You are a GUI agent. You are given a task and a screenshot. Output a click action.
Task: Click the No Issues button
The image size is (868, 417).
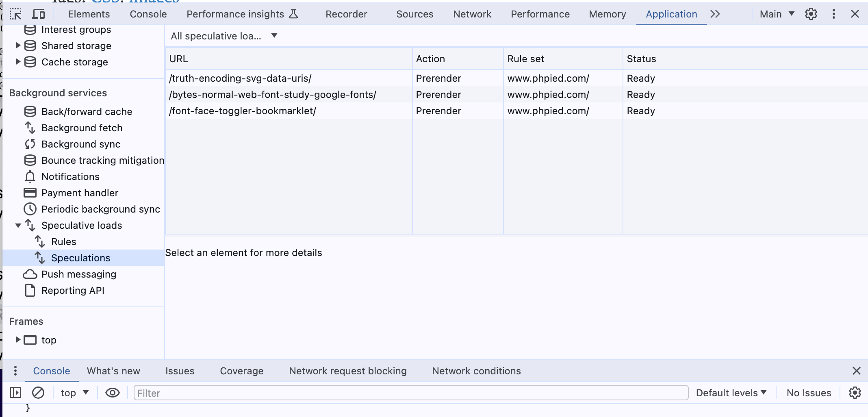(x=808, y=393)
